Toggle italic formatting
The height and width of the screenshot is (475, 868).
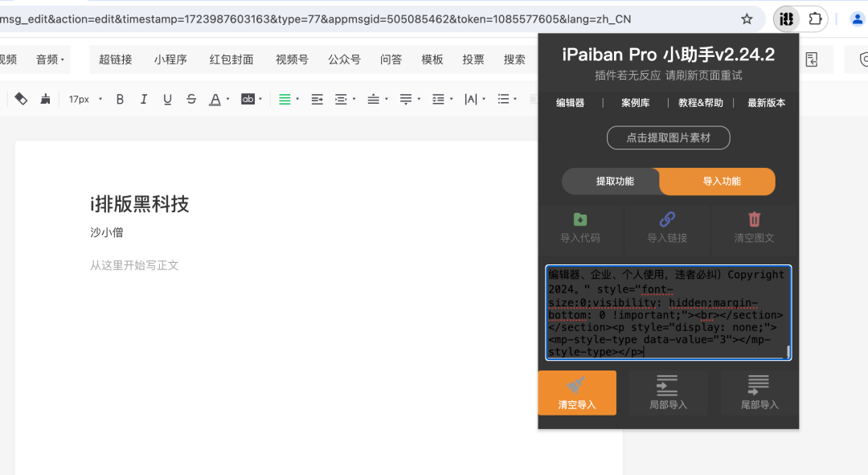coord(143,99)
